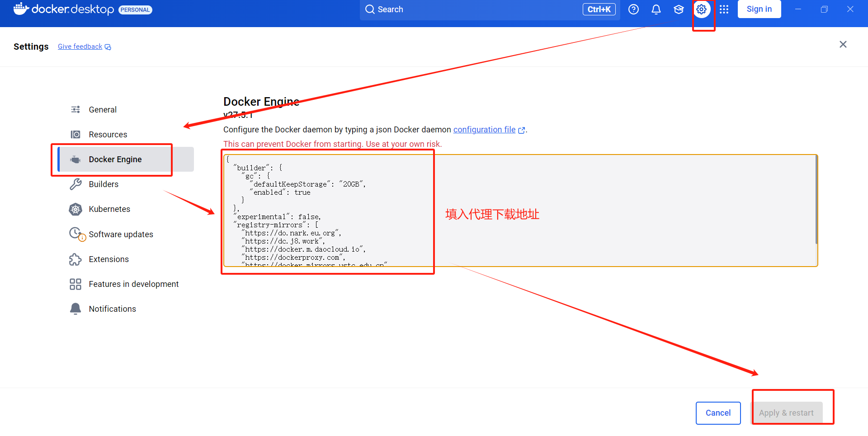
Task: Click the Apply & restart button
Action: pos(786,413)
